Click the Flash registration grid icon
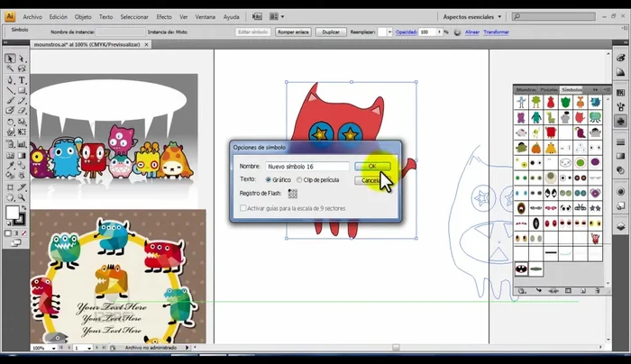 click(292, 193)
